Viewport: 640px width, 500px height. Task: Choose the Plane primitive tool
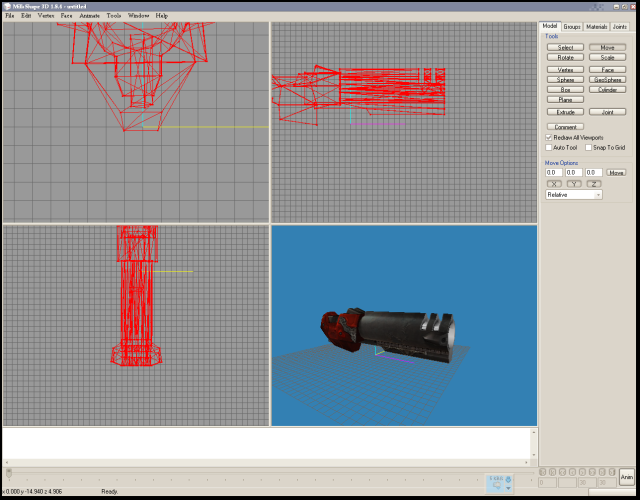click(x=565, y=100)
